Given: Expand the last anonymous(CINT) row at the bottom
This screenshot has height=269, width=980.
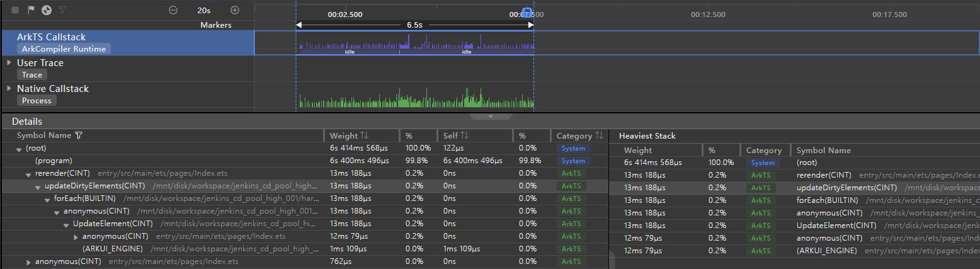Looking at the screenshot, I should 28,262.
